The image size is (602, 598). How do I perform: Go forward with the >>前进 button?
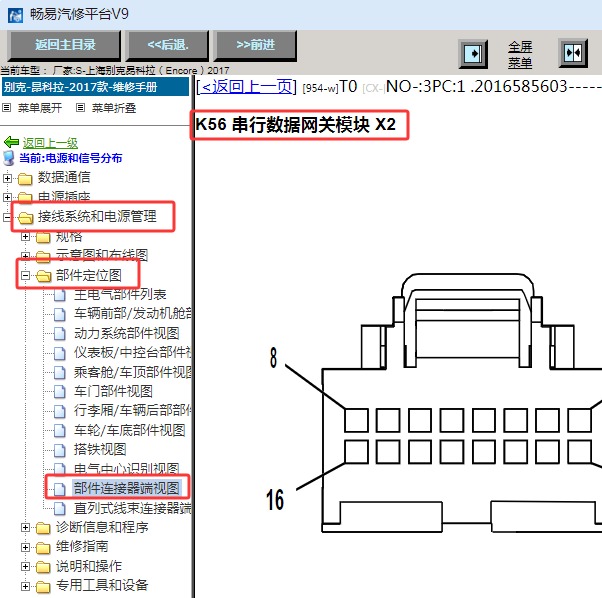click(x=255, y=45)
